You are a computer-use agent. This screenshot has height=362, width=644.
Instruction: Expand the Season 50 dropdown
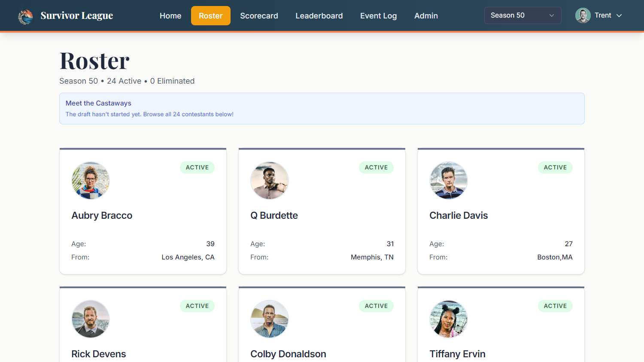pos(522,15)
